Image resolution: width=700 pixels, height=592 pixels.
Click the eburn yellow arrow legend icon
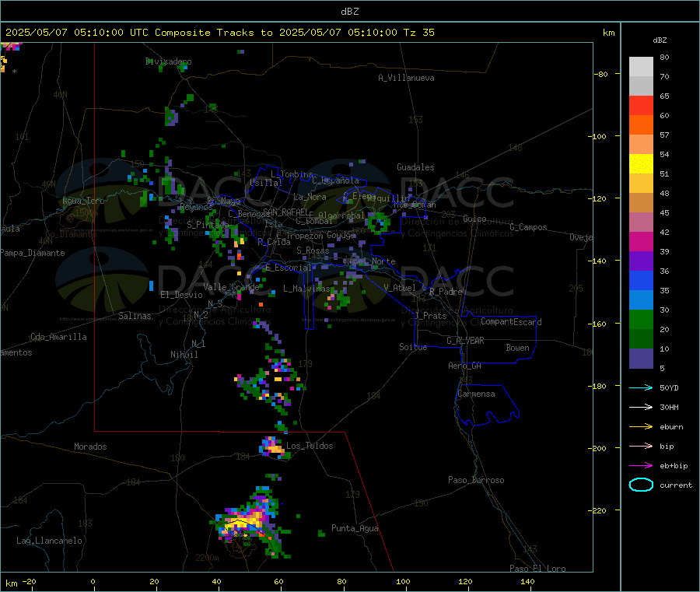tap(641, 427)
